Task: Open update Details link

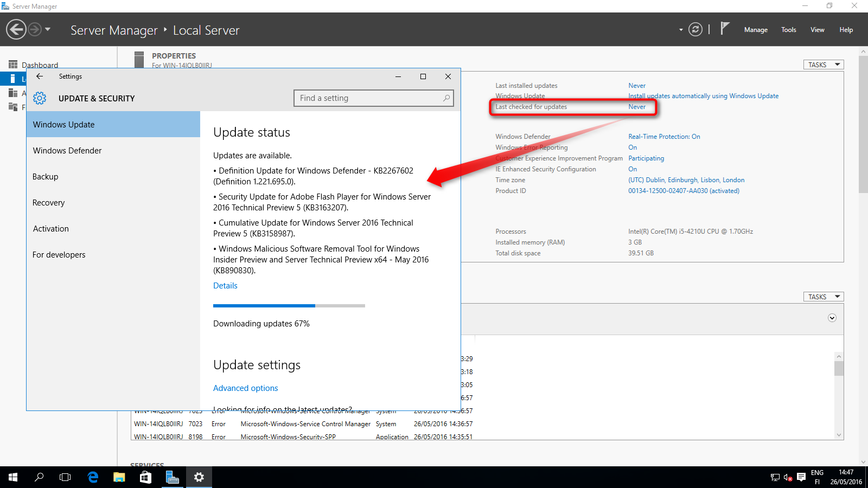Action: [x=225, y=286]
